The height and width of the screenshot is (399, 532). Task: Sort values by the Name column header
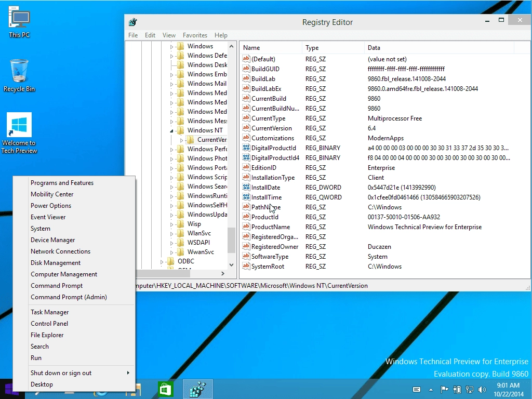271,48
